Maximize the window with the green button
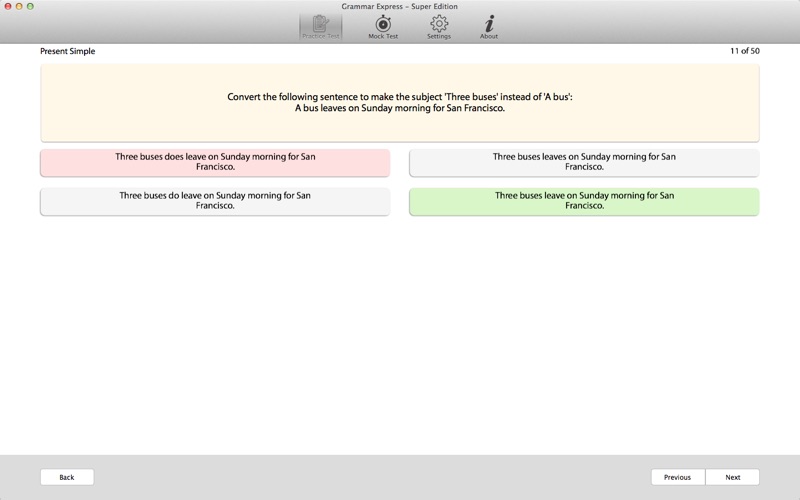Viewport: 800px width, 500px height. point(31,6)
